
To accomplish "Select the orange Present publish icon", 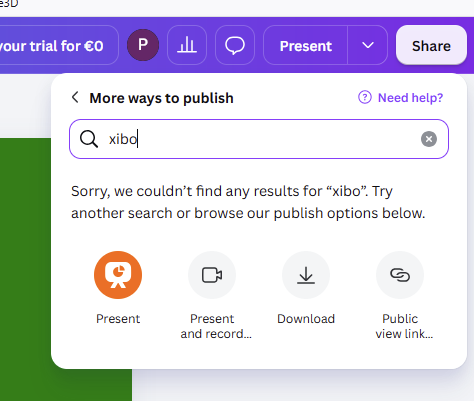I will point(118,275).
